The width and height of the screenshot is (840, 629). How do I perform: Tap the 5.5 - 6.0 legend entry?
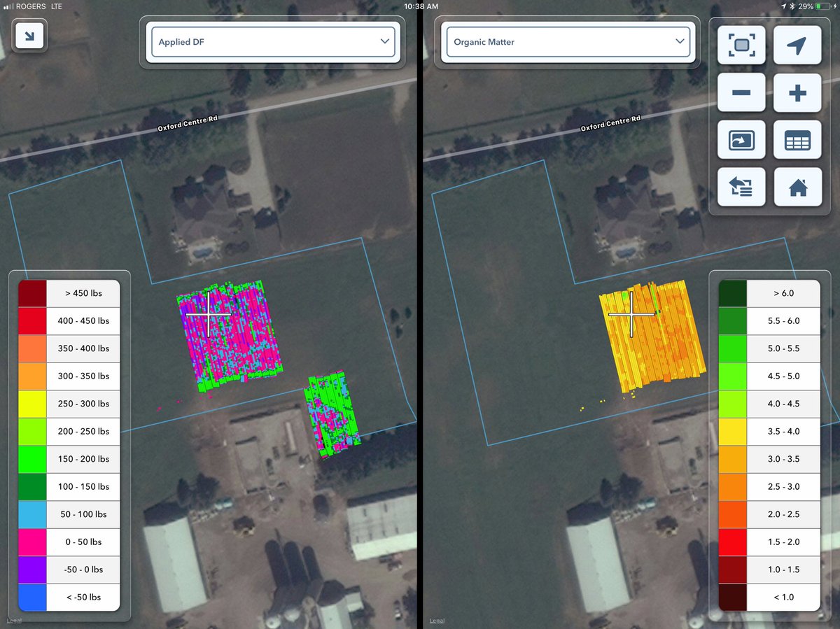[x=769, y=320]
